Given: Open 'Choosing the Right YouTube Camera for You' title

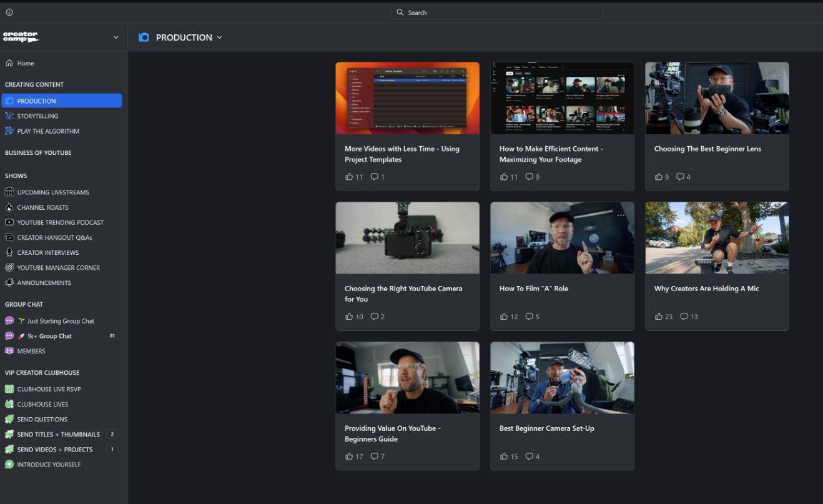Looking at the screenshot, I should [x=403, y=294].
